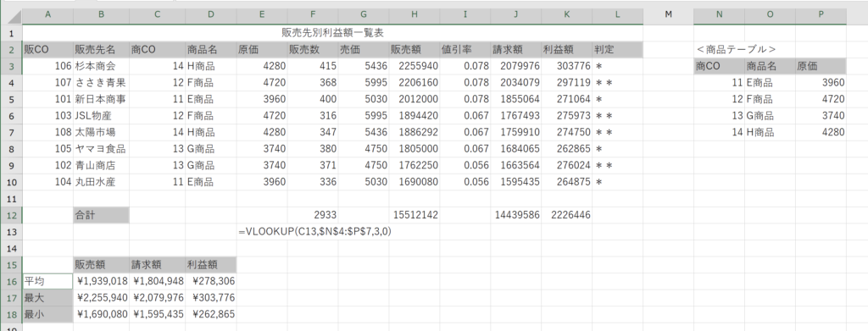This screenshot has height=331, width=868.
Task: Click the 平均 label cell
Action: [47, 281]
